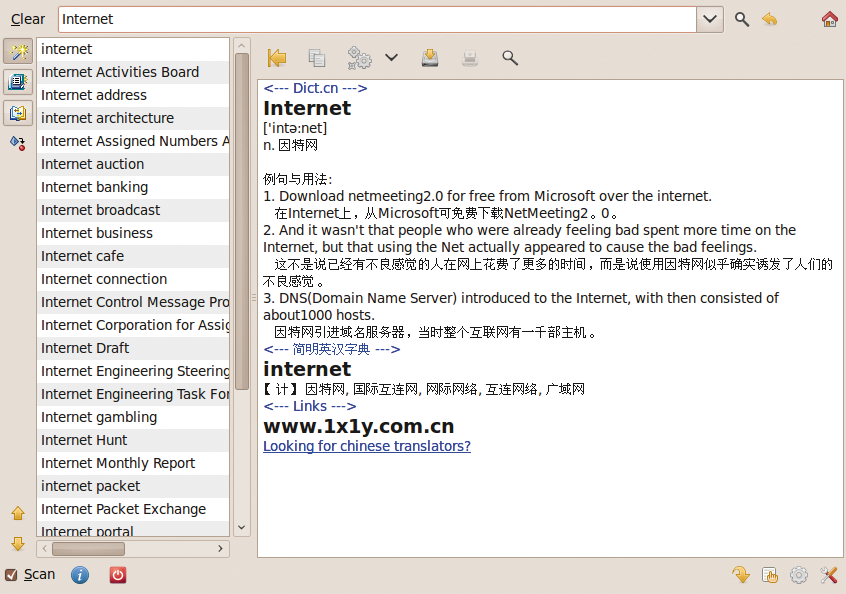Click the Dict.cn dictionary header
Screen dimensions: 846x594
pos(315,88)
